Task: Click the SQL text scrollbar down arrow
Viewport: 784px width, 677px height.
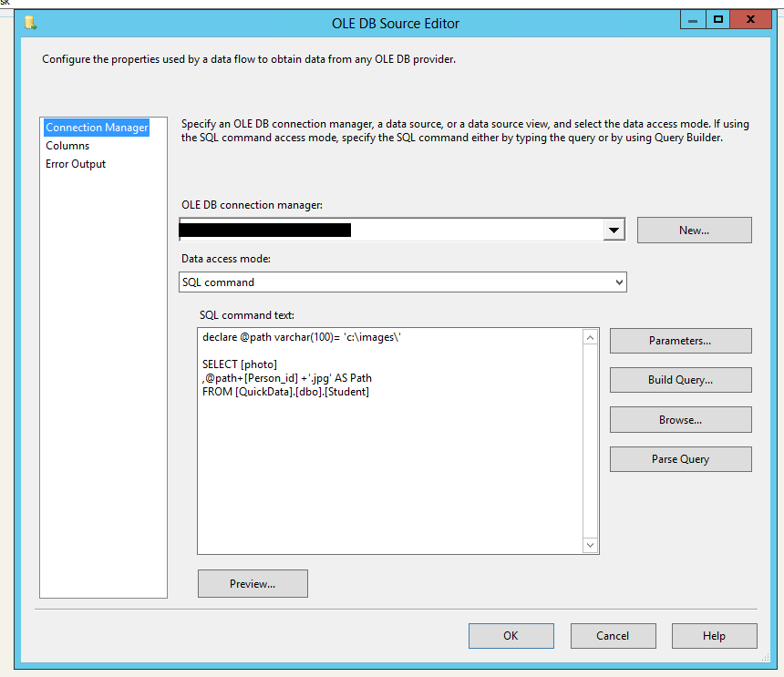Action: (590, 545)
